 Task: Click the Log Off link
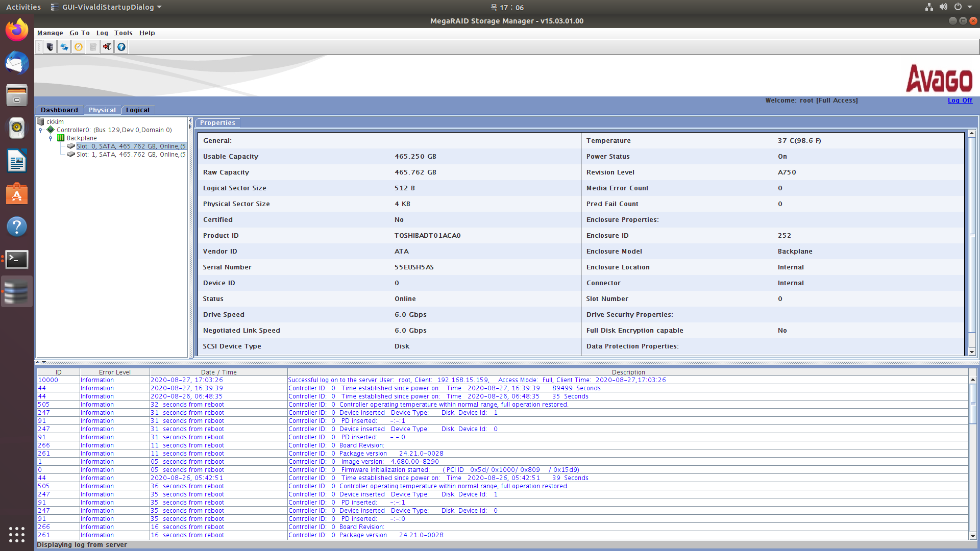[960, 101]
